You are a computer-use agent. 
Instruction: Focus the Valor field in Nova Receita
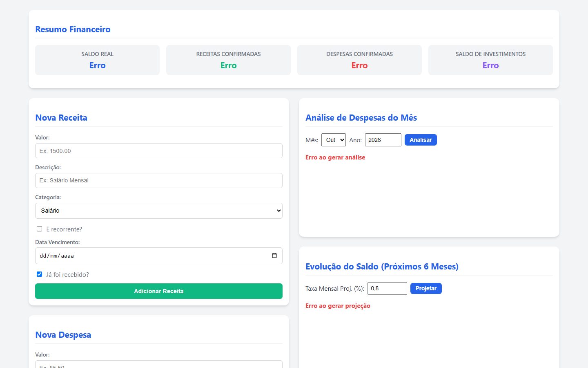[159, 150]
